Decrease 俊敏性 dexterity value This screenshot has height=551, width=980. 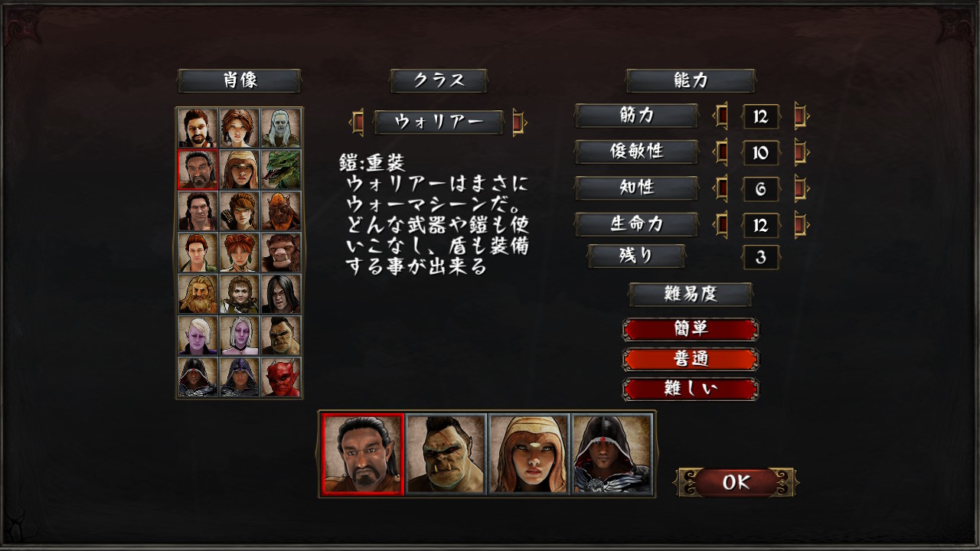[x=720, y=152]
